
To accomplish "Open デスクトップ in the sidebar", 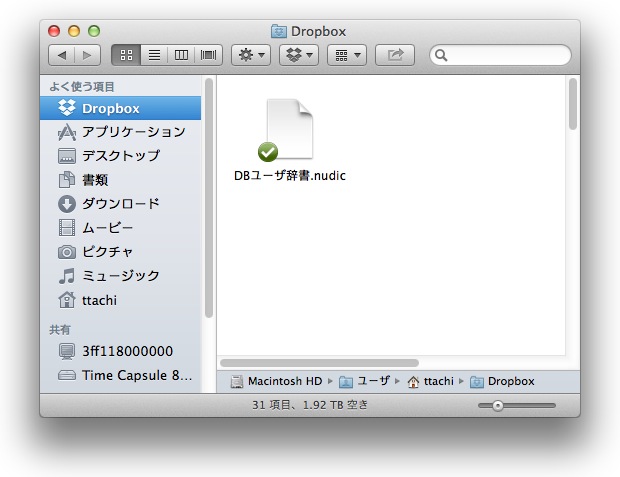I will (120, 156).
